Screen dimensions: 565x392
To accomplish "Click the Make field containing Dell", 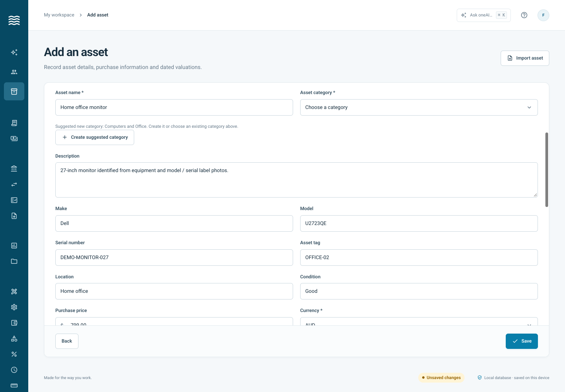I will click(174, 223).
